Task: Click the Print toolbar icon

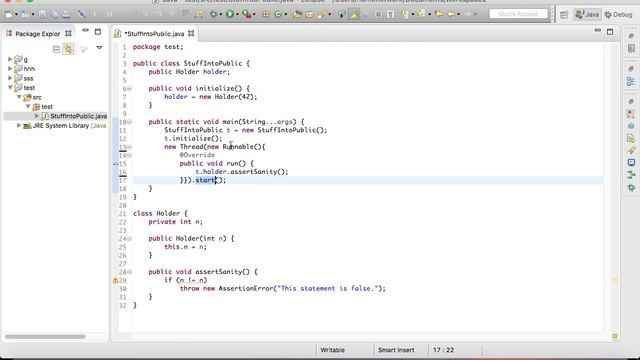Action: coord(66,14)
